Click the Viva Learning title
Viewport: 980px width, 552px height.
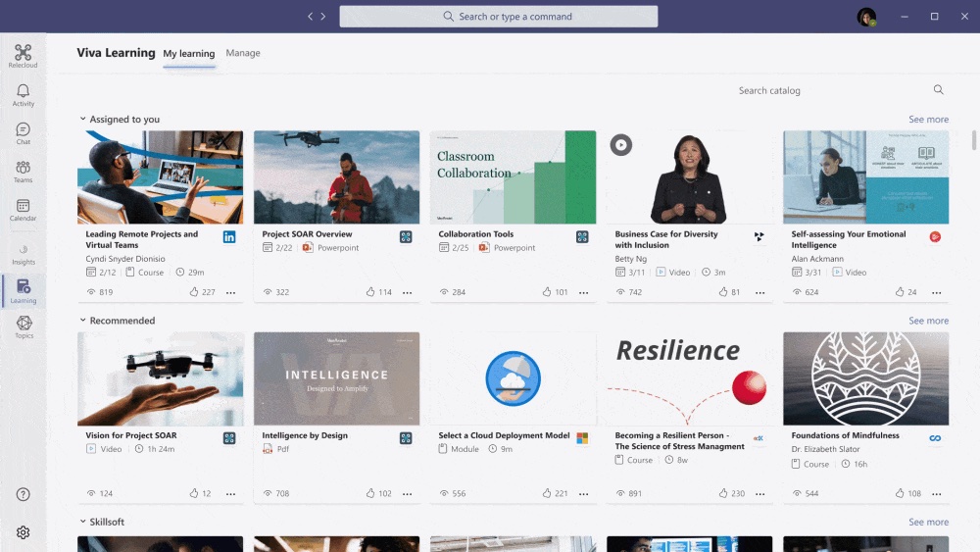pyautogui.click(x=116, y=53)
